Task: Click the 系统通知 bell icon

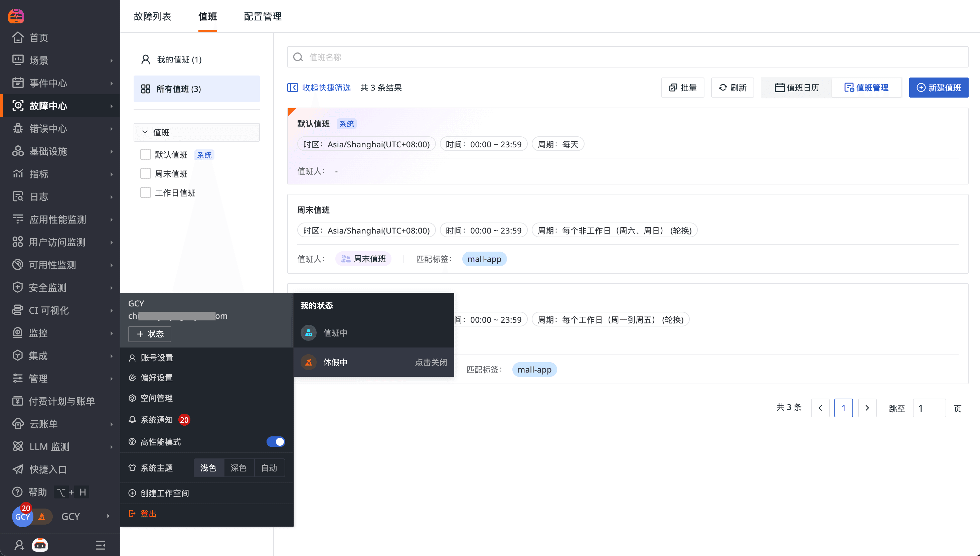Action: (x=132, y=420)
